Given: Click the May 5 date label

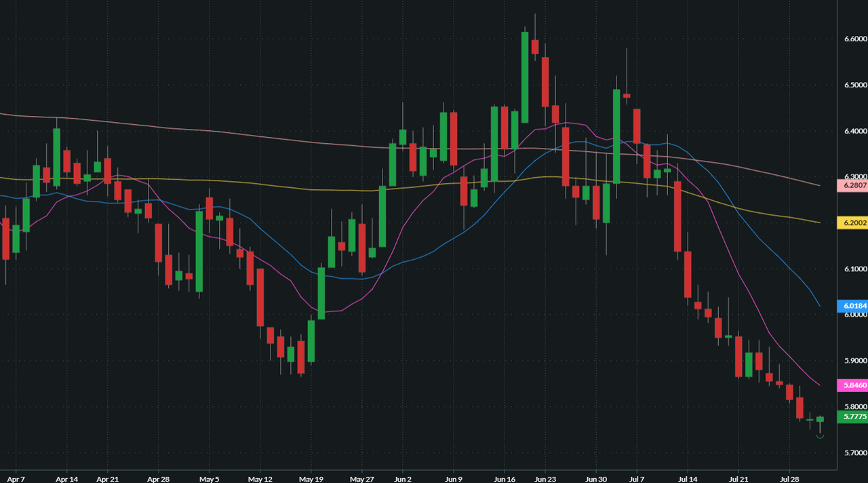Looking at the screenshot, I should (x=209, y=478).
